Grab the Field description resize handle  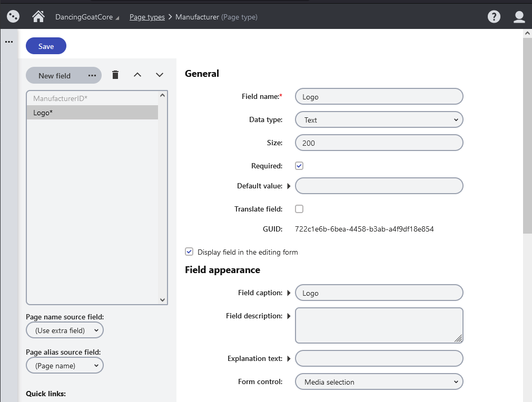(x=458, y=338)
